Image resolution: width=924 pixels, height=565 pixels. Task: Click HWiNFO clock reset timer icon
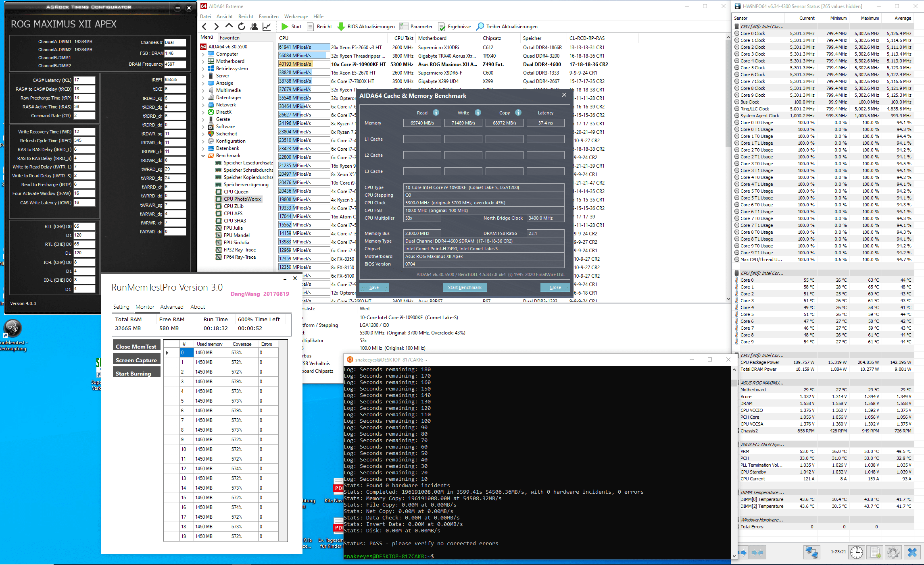857,552
